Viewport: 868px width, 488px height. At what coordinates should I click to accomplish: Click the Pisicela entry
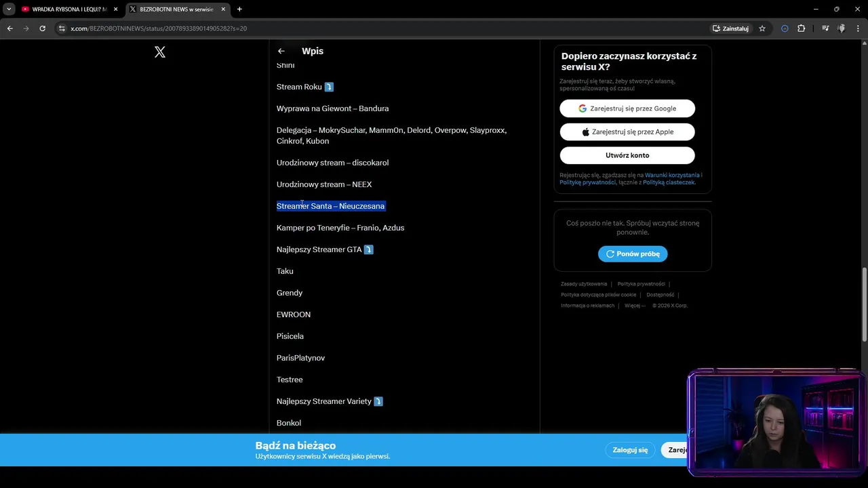tap(290, 336)
